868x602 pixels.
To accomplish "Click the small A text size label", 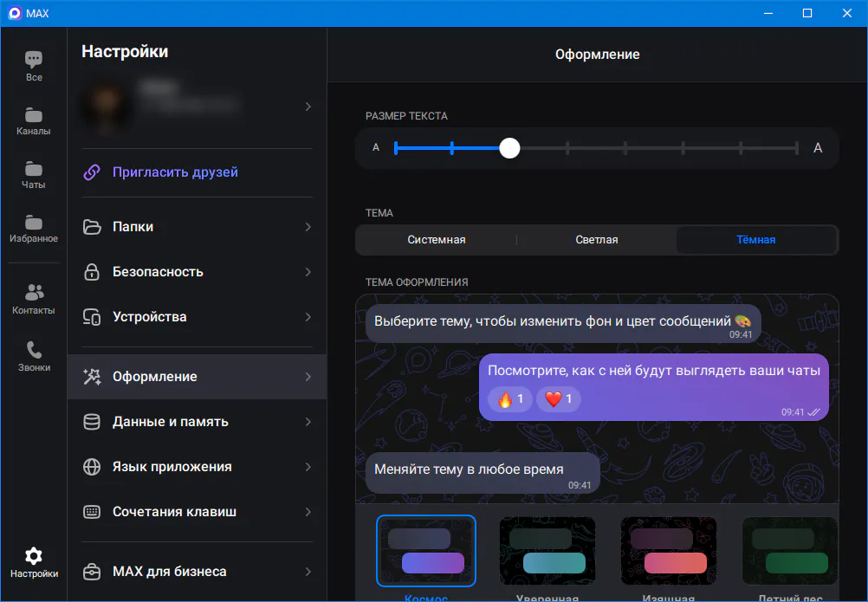I will coord(376,148).
